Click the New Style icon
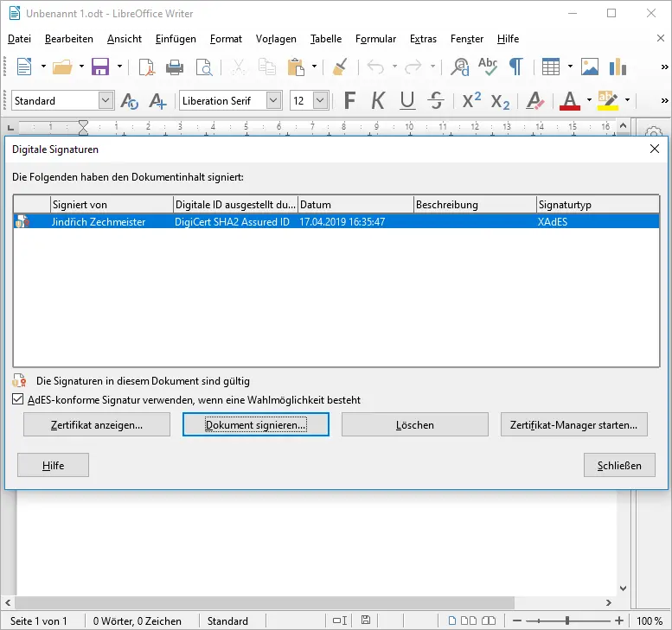The height and width of the screenshot is (630, 672). tap(157, 101)
